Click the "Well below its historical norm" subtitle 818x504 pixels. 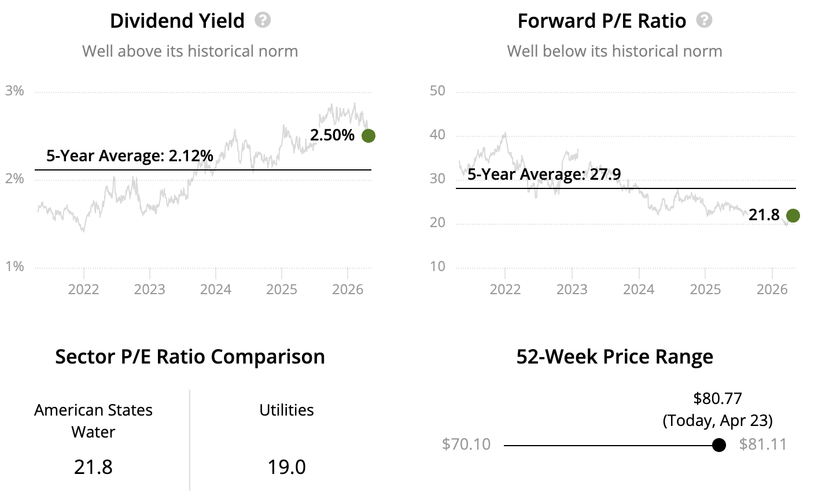click(614, 51)
